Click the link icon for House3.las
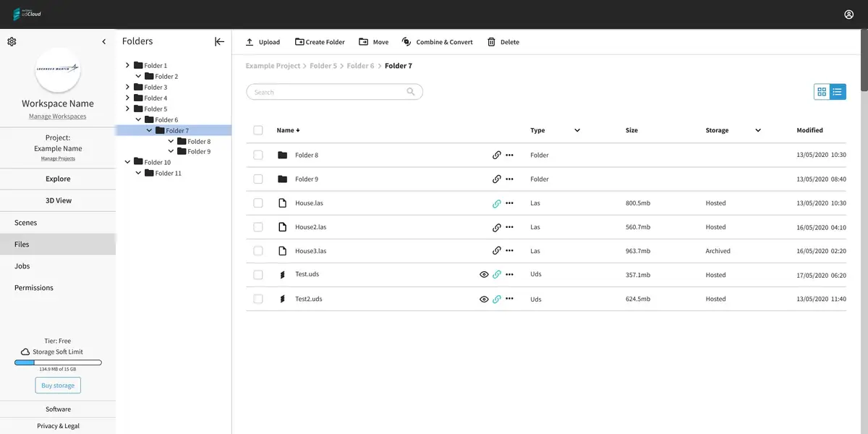Image resolution: width=868 pixels, height=434 pixels. coord(497,251)
